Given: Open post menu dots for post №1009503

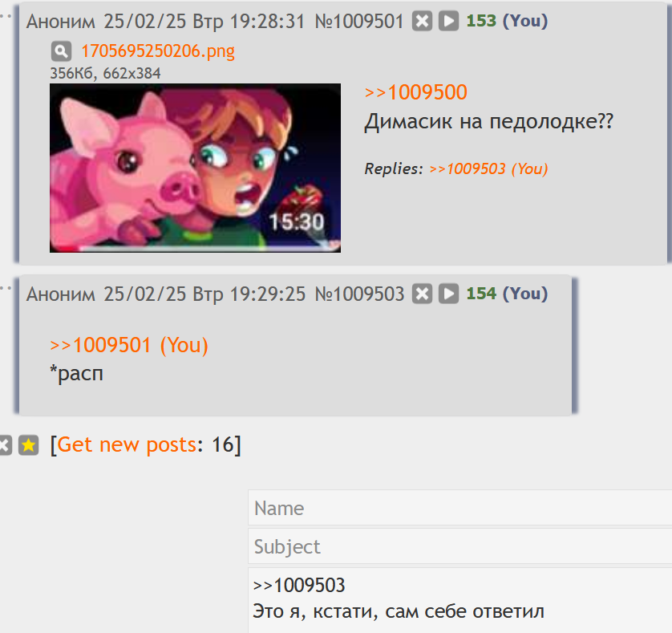Looking at the screenshot, I should pos(5,288).
